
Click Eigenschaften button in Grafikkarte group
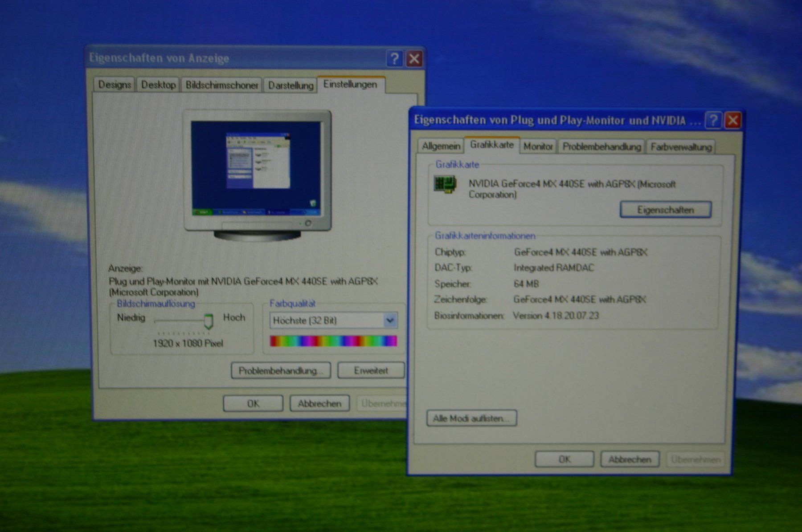click(666, 210)
